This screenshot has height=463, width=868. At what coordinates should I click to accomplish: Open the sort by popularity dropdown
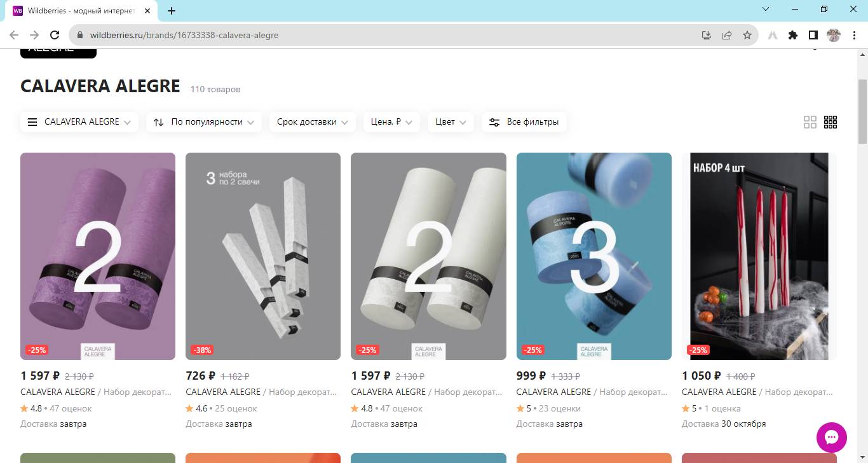[204, 122]
